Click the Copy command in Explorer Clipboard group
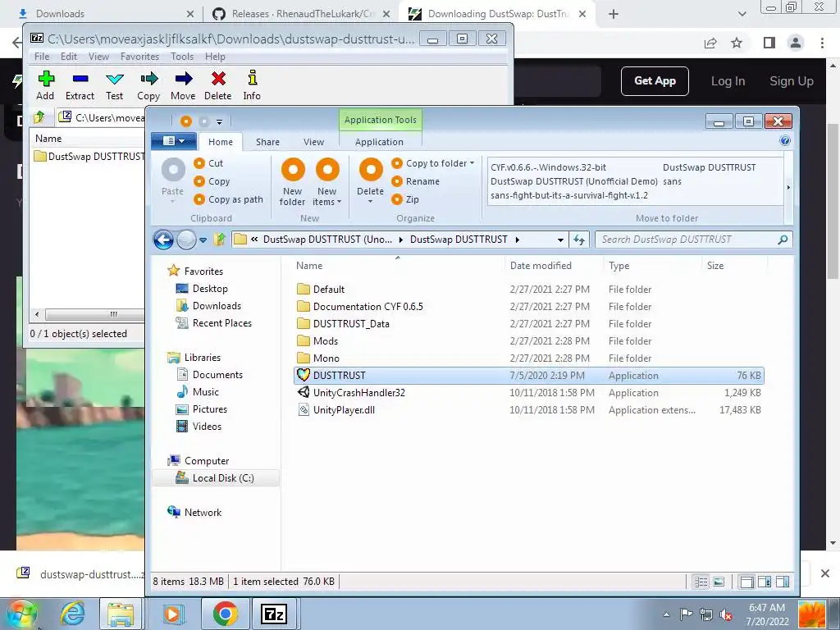 (x=212, y=181)
